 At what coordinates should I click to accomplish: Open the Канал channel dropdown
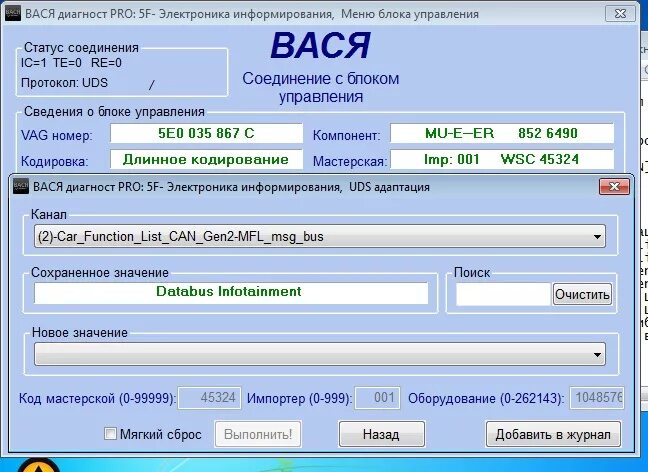[x=319, y=236]
